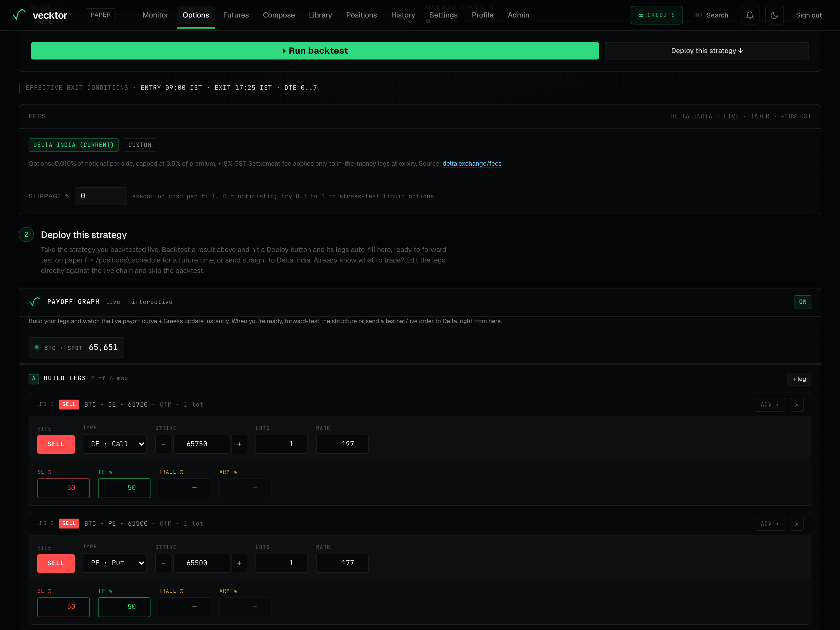Edit the Slippage % field
Screen dimensions: 840x630
tap(101, 196)
